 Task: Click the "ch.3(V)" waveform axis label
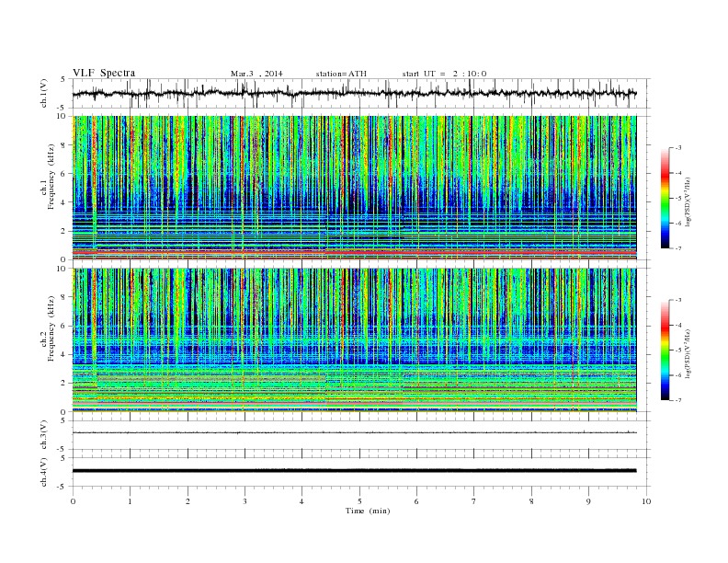pos(44,435)
